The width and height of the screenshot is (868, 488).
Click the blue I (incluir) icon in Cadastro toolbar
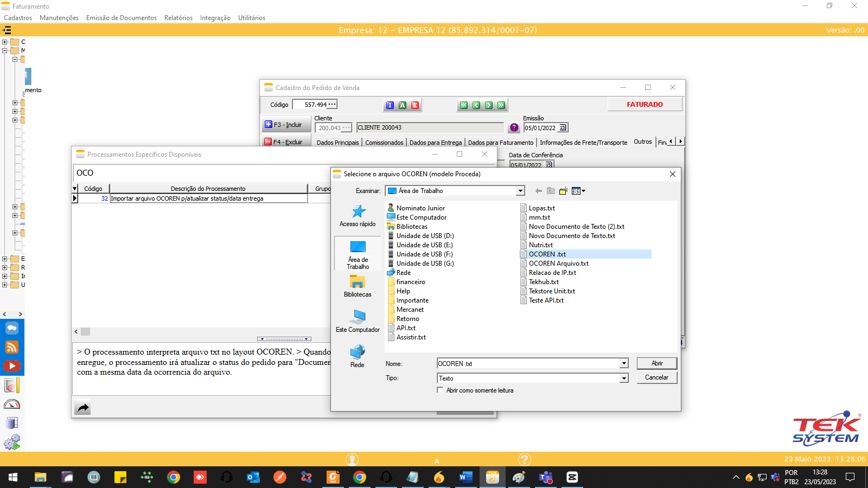point(390,105)
